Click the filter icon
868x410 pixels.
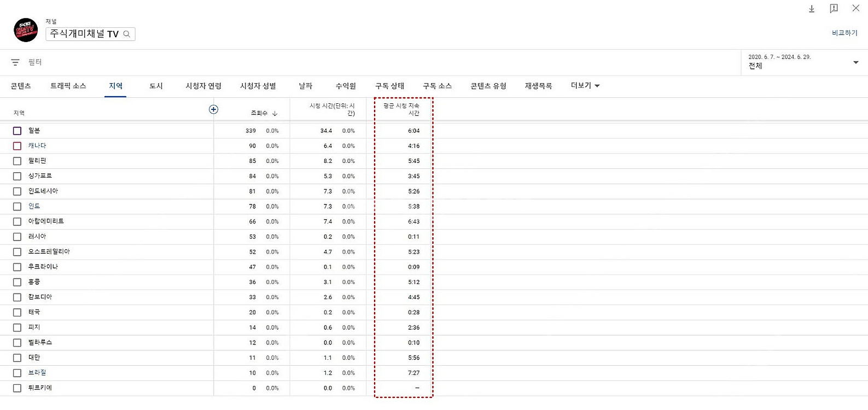[15, 62]
